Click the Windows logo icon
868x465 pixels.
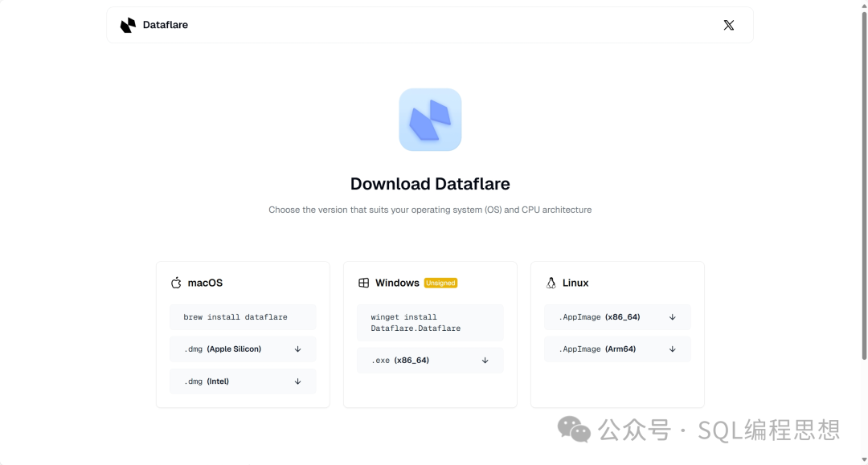[x=363, y=283]
